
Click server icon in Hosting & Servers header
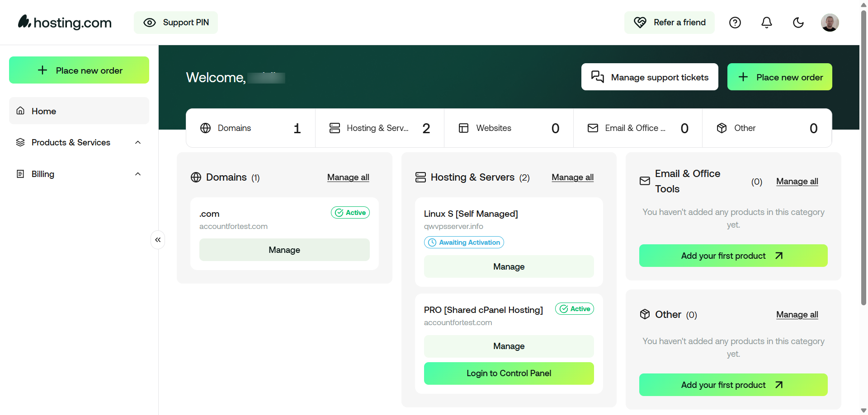[x=420, y=177]
